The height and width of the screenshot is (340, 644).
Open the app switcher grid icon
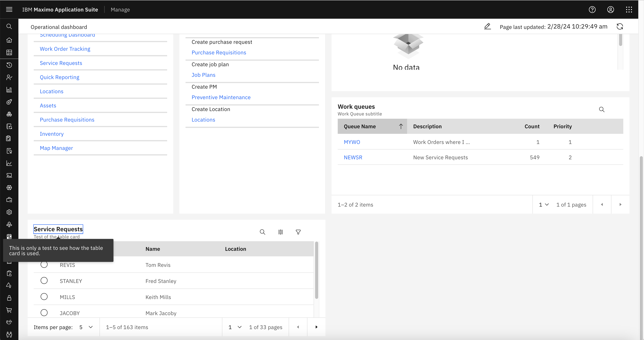click(629, 10)
